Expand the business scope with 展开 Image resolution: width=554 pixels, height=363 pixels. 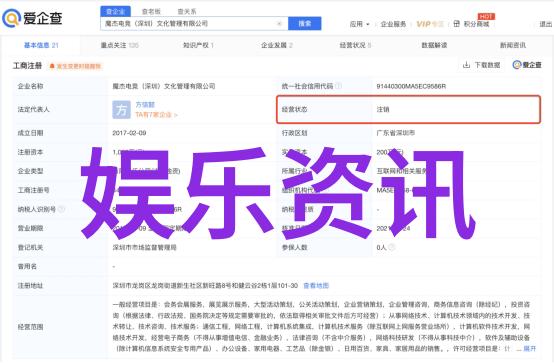(530, 349)
